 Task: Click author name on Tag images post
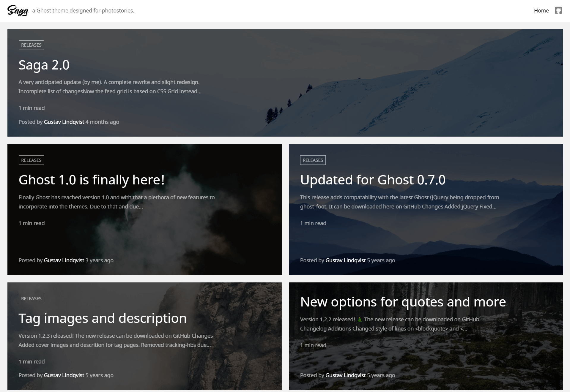64,375
